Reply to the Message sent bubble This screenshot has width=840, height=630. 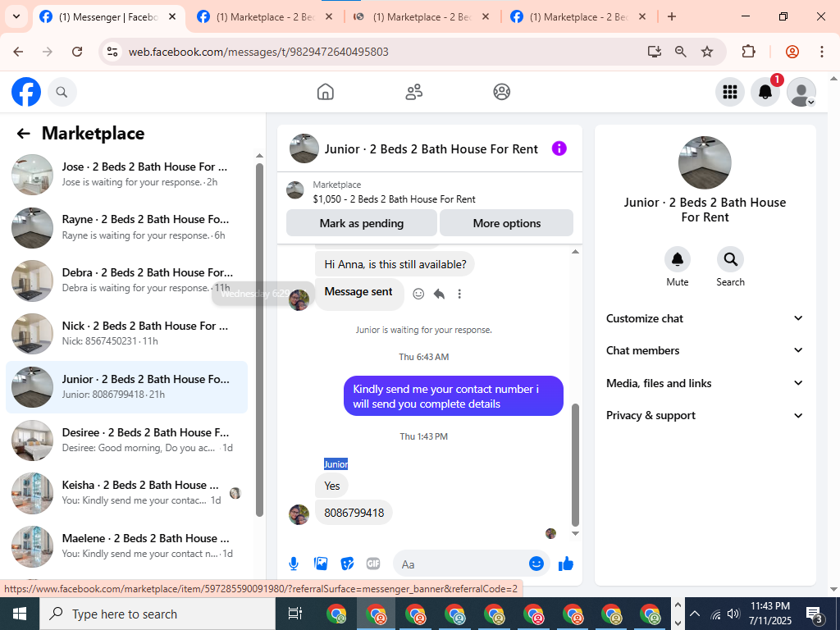(x=440, y=294)
